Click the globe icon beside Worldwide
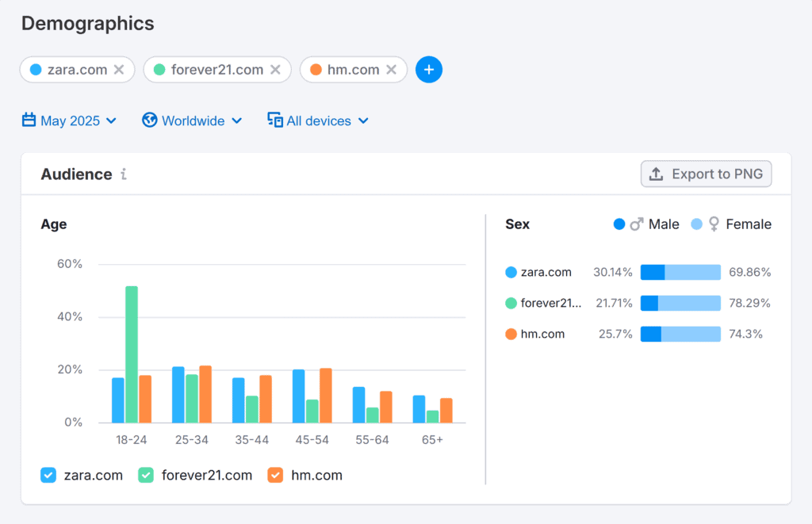 click(x=150, y=120)
